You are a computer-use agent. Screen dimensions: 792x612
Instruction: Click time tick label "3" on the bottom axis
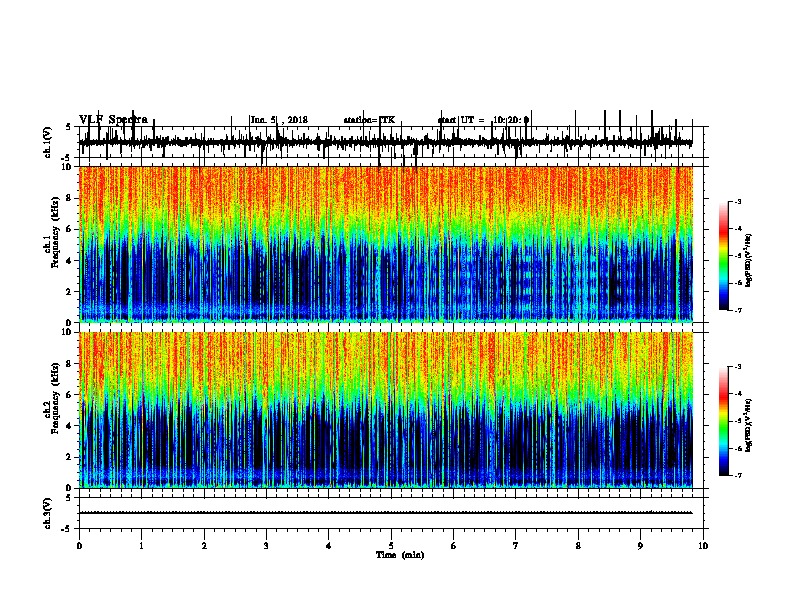(x=266, y=546)
